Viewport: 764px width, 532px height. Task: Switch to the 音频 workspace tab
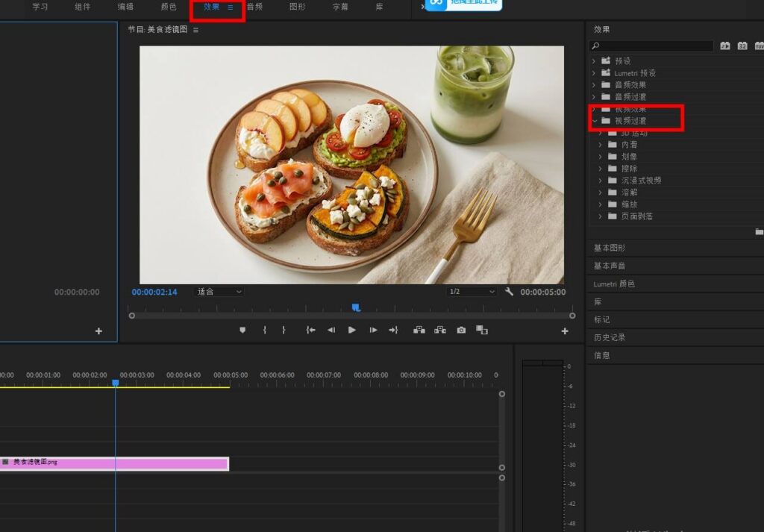[x=254, y=7]
